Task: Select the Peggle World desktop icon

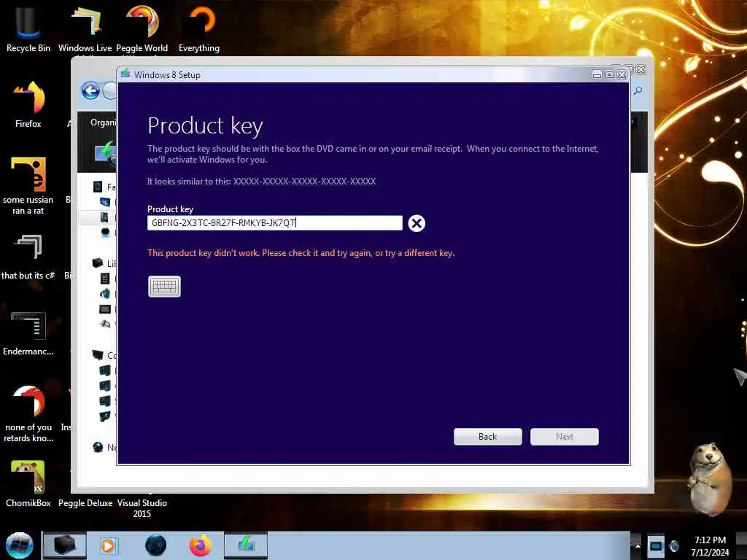Action: pyautogui.click(x=142, y=29)
